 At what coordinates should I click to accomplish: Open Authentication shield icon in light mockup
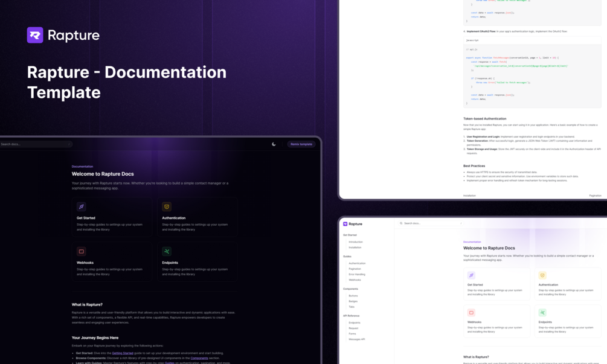(542, 275)
